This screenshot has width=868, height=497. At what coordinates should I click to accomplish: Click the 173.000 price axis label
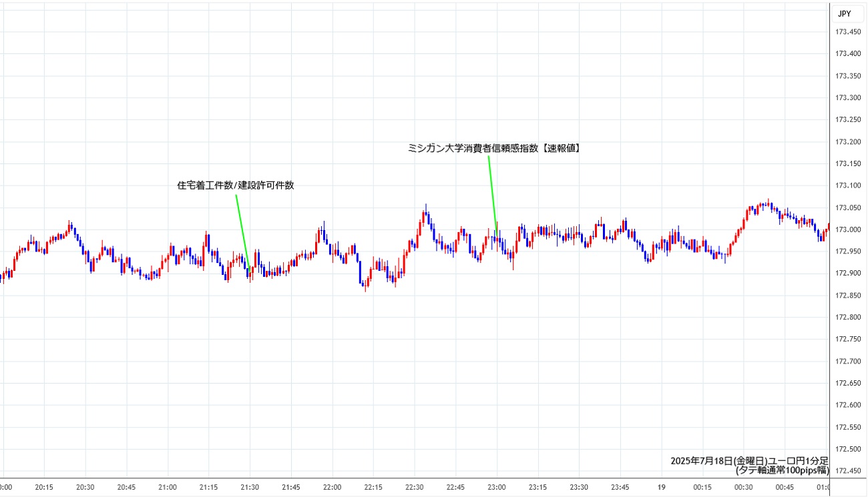point(847,230)
